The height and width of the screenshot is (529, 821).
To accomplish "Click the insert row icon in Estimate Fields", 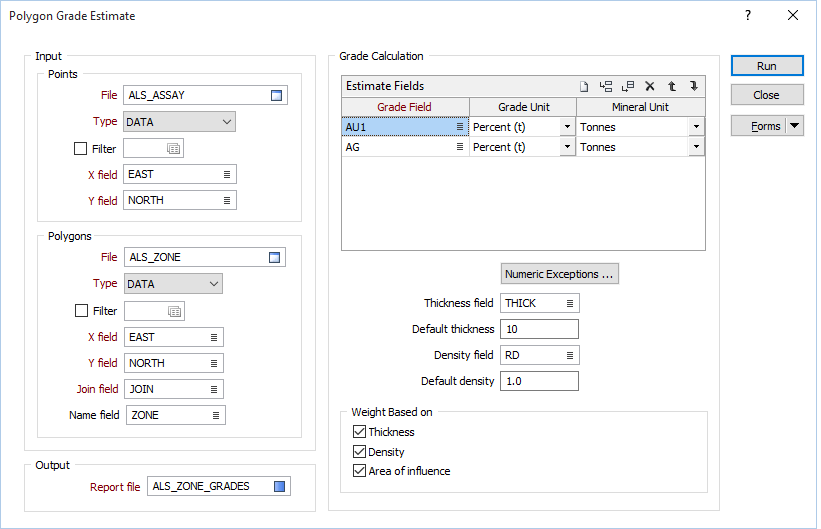I will 606,86.
